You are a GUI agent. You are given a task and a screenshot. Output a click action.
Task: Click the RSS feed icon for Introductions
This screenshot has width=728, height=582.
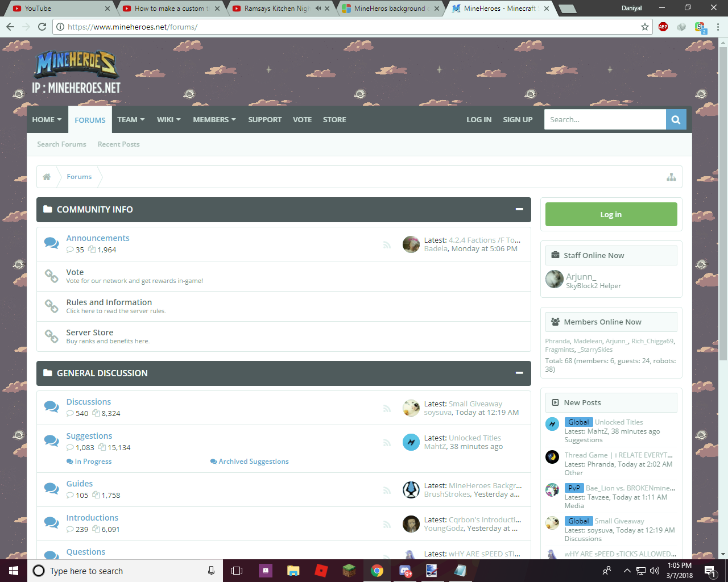point(387,524)
